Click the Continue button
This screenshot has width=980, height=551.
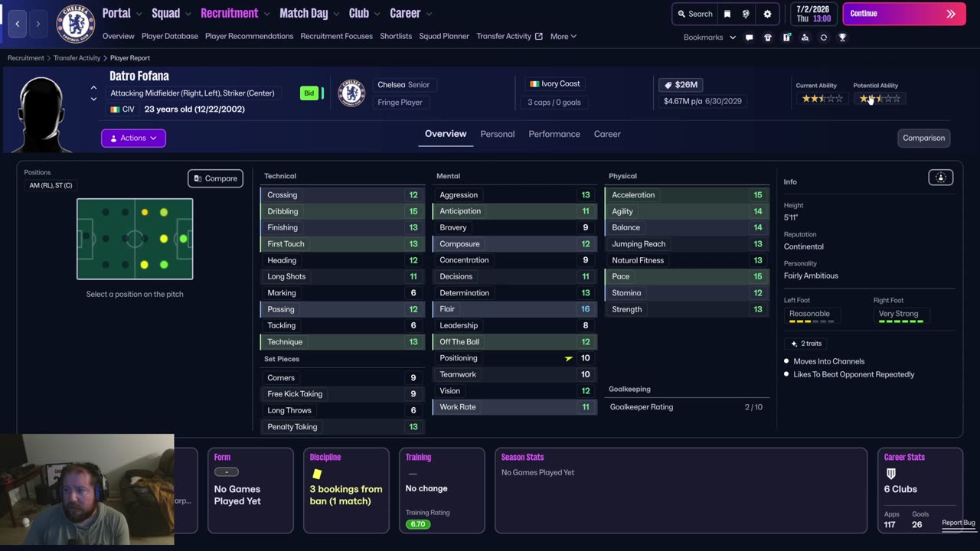tap(904, 14)
